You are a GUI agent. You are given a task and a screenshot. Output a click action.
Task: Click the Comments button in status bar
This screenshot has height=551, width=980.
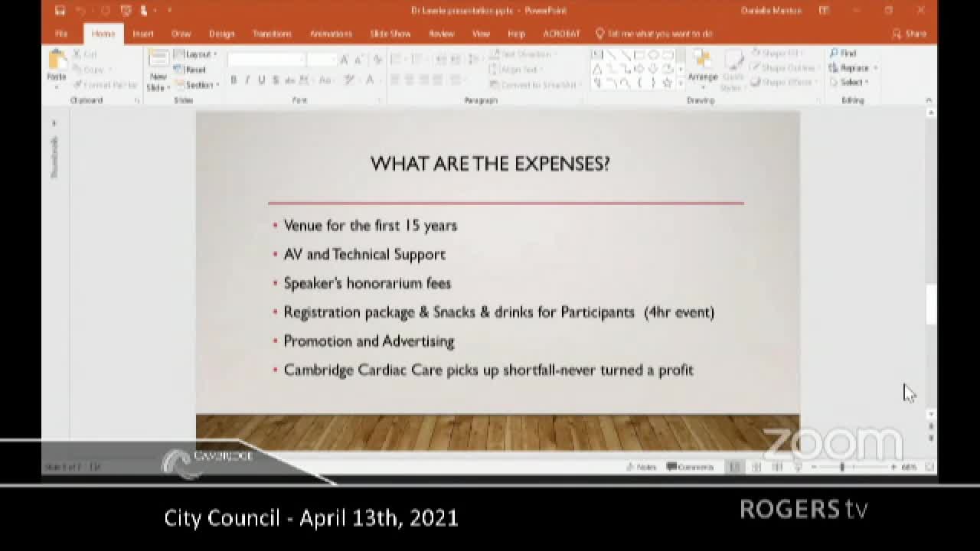pos(691,467)
